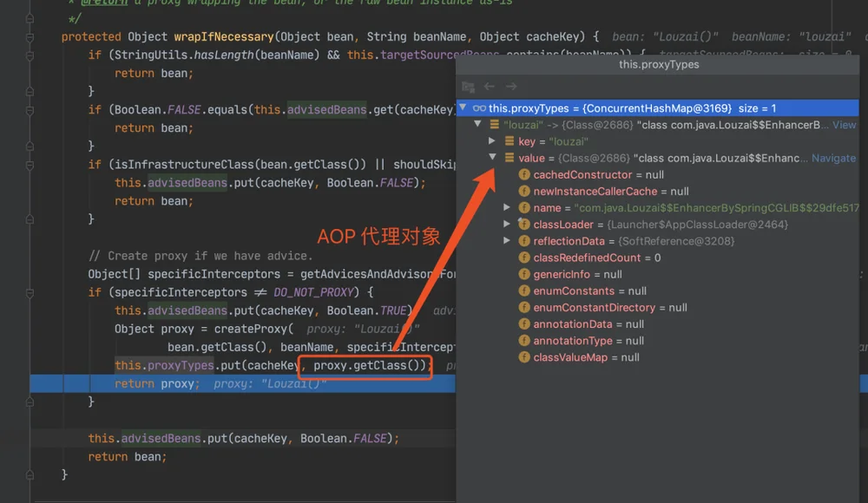
Task: Toggle fold marker at specificInterceptors if line
Action: pos(30,293)
